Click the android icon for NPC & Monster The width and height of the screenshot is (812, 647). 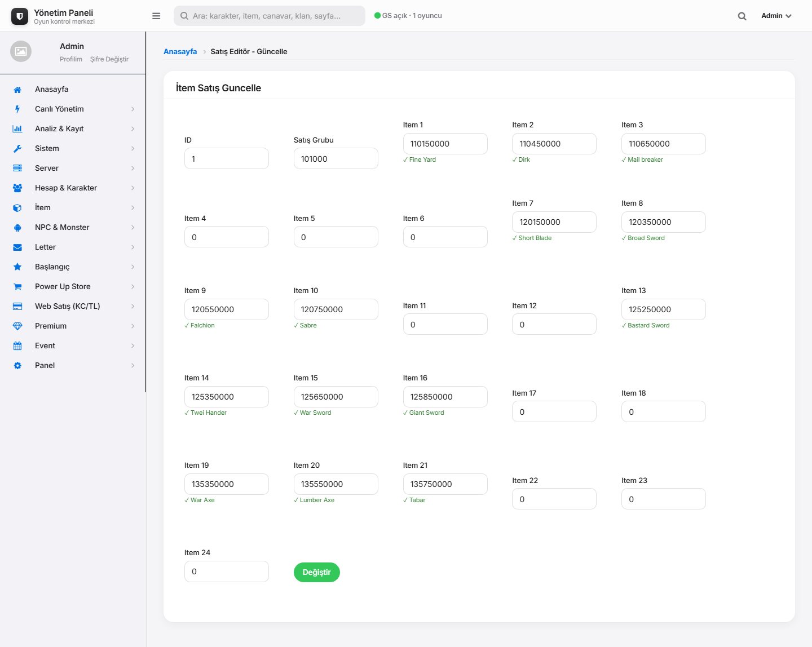tap(17, 228)
